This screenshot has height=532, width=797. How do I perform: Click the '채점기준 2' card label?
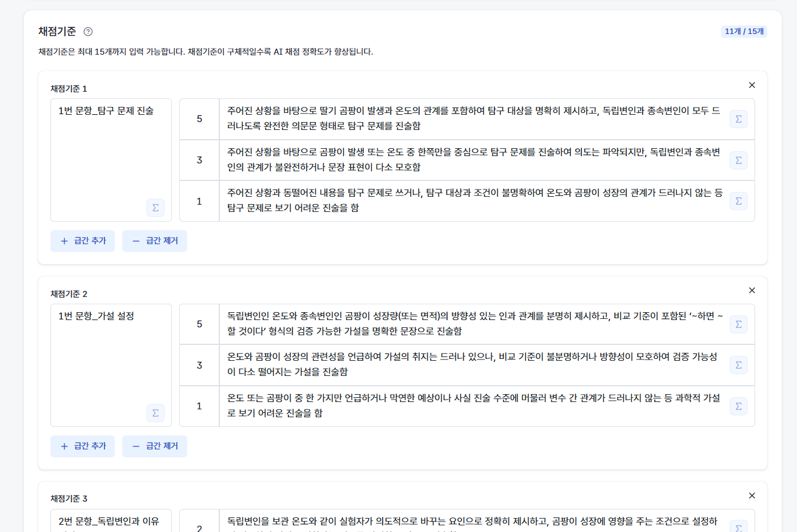pos(69,294)
